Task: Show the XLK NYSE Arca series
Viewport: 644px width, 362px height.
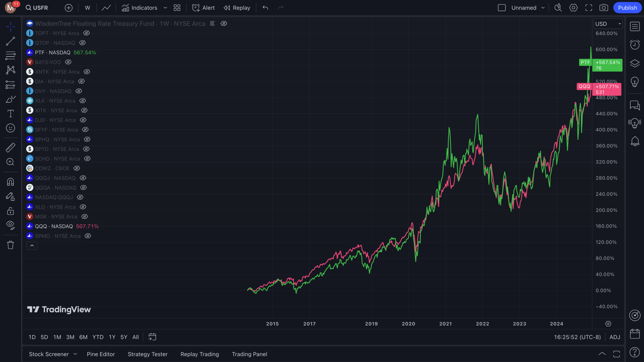Action: point(83,101)
